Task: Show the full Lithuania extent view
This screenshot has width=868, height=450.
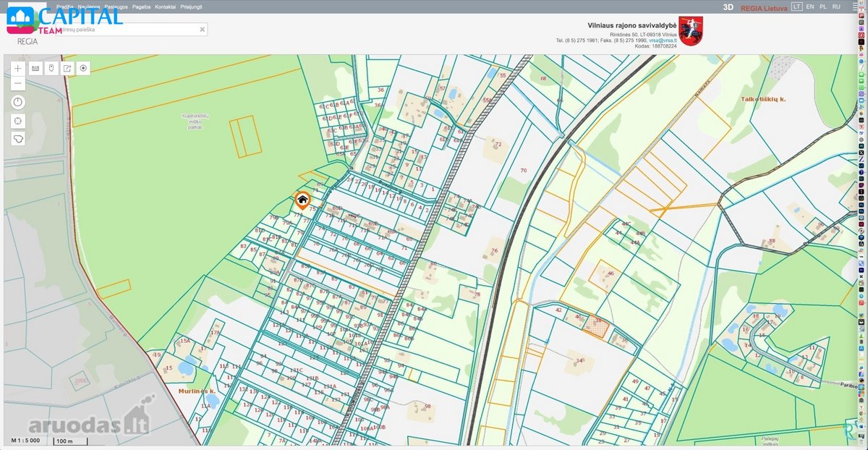Action: (x=18, y=138)
